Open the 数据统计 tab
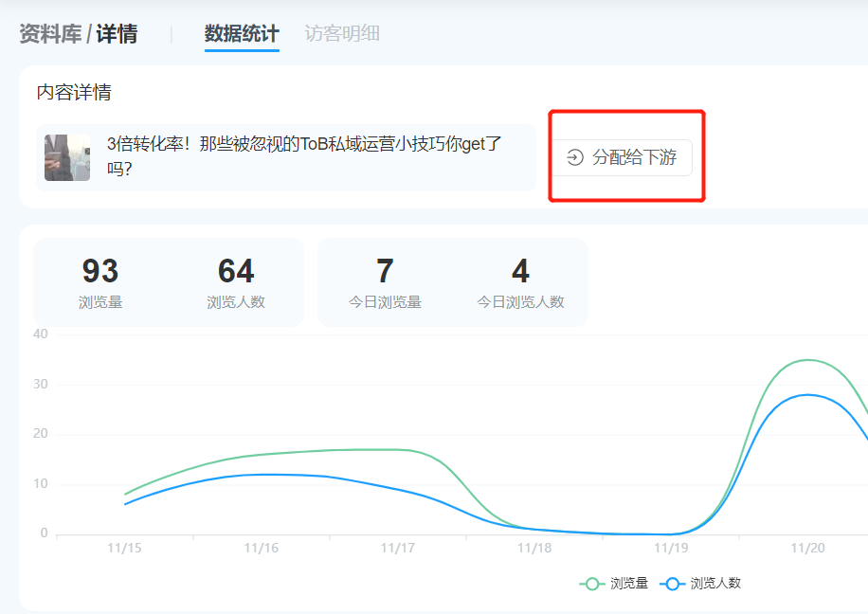The width and height of the screenshot is (868, 614). [x=242, y=34]
